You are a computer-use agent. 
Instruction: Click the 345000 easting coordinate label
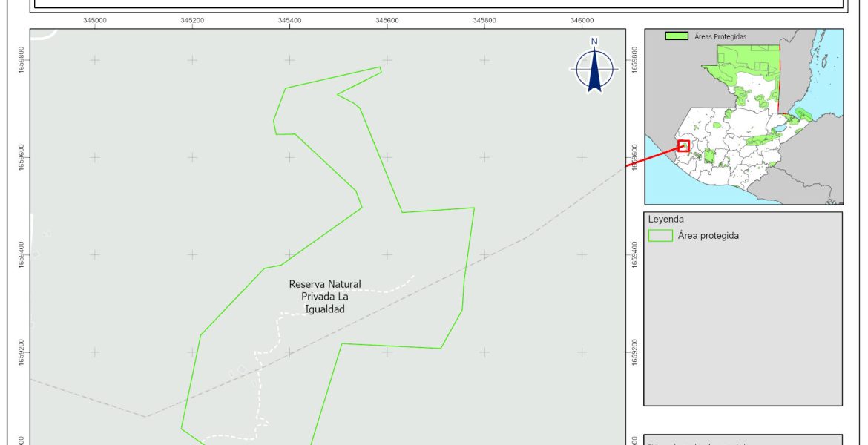95,21
